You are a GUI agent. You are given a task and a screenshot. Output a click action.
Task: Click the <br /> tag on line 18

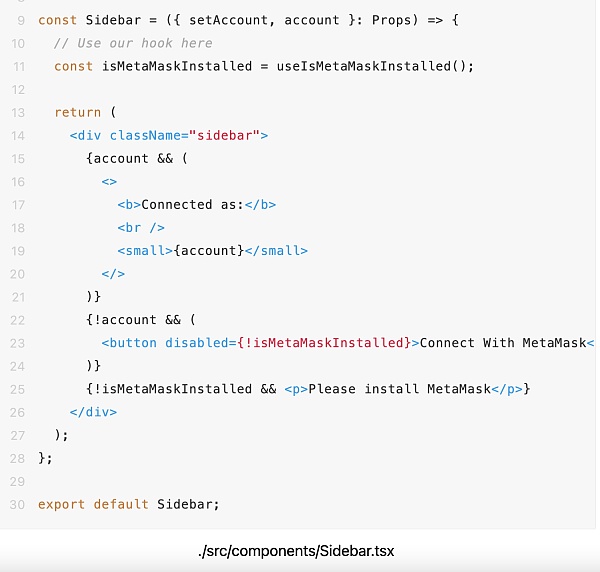(x=141, y=227)
